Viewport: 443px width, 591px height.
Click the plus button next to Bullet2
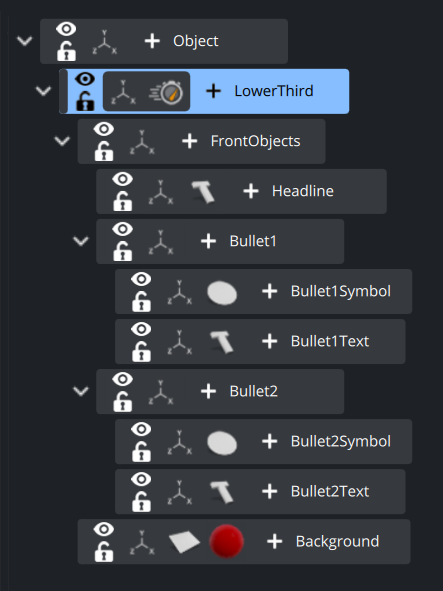click(208, 391)
